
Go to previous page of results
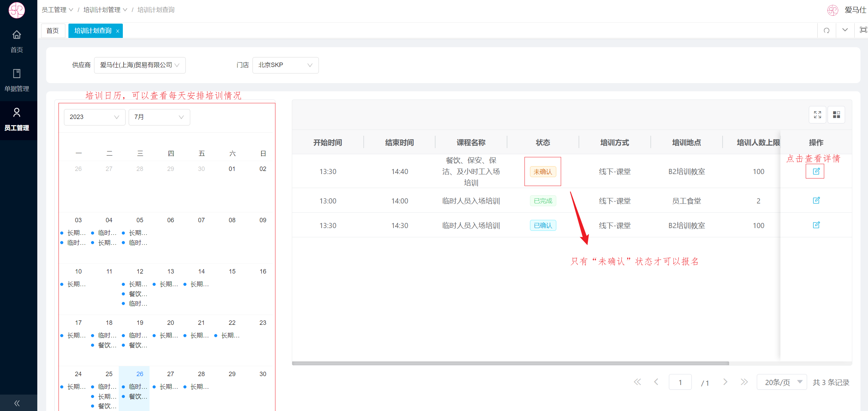656,382
